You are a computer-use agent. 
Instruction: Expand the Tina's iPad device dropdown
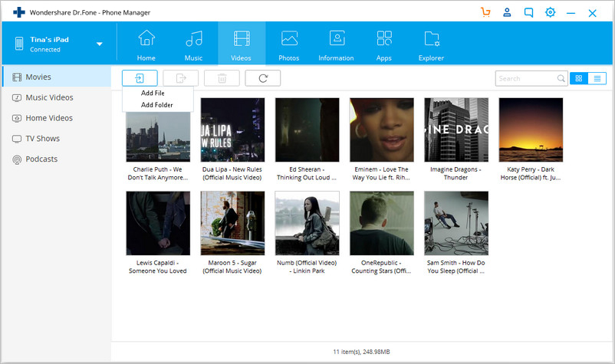tap(100, 44)
